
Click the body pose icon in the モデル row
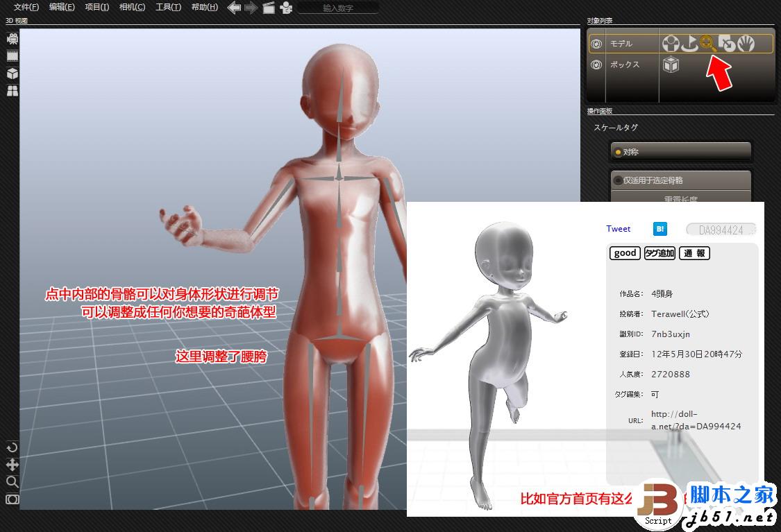(671, 44)
